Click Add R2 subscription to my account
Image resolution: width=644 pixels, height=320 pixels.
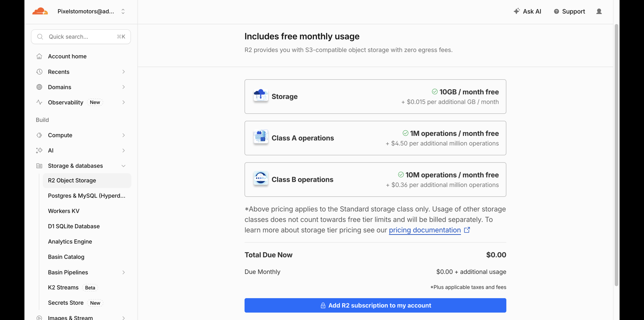click(375, 305)
